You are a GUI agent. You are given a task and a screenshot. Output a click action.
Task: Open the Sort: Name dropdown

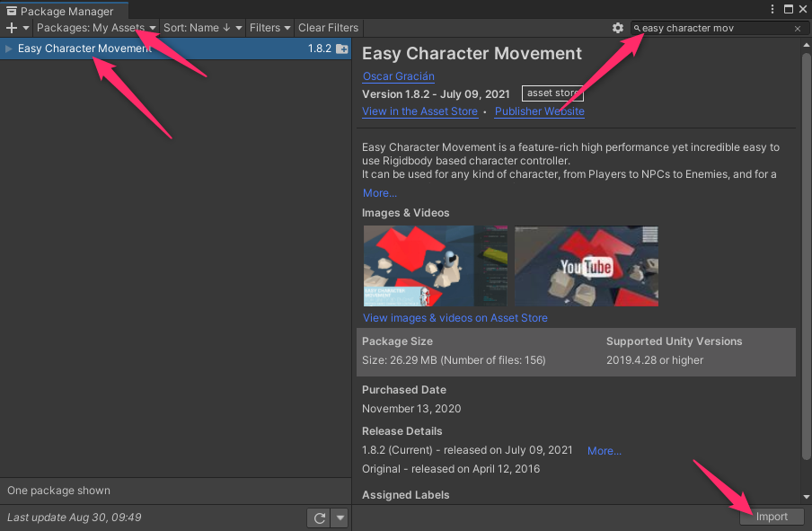[202, 28]
